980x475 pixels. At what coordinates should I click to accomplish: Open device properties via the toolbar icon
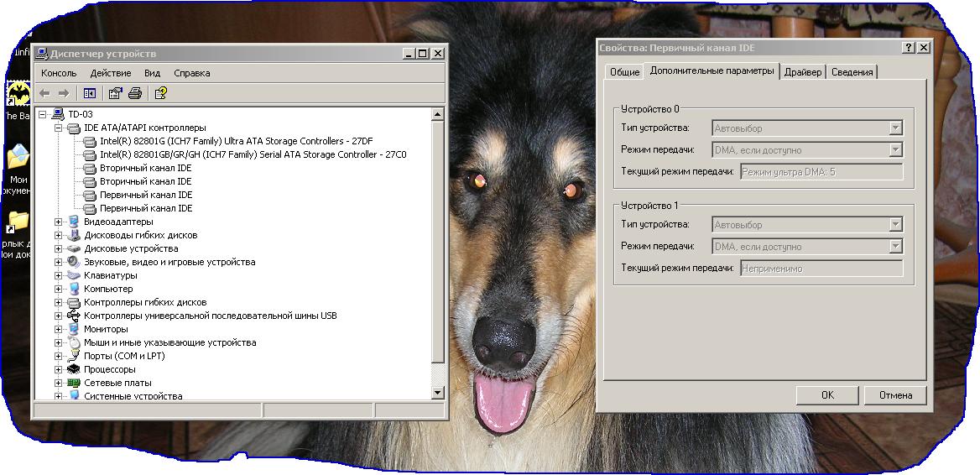116,93
